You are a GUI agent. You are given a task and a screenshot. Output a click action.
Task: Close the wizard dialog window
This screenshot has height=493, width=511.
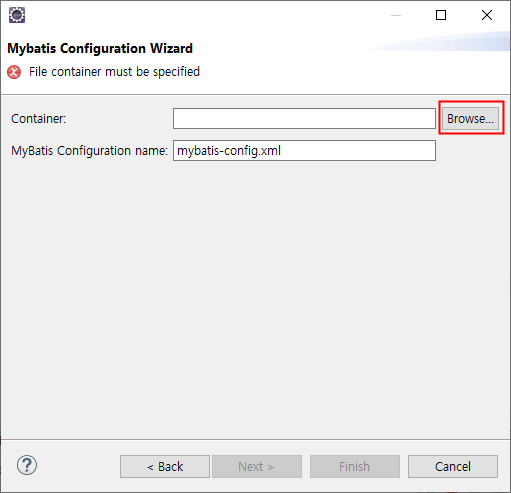(487, 15)
